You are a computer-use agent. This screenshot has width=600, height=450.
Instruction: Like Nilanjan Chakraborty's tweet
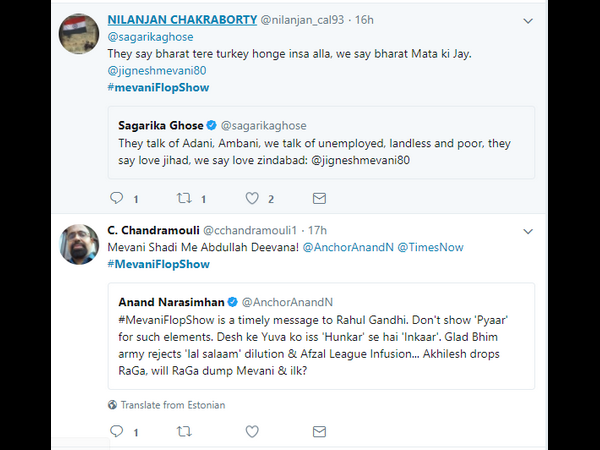pos(252,199)
